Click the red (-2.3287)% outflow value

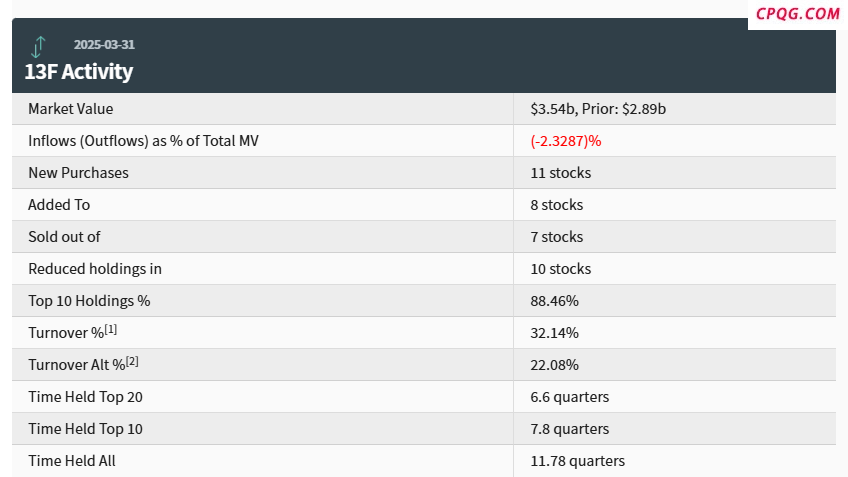click(566, 141)
